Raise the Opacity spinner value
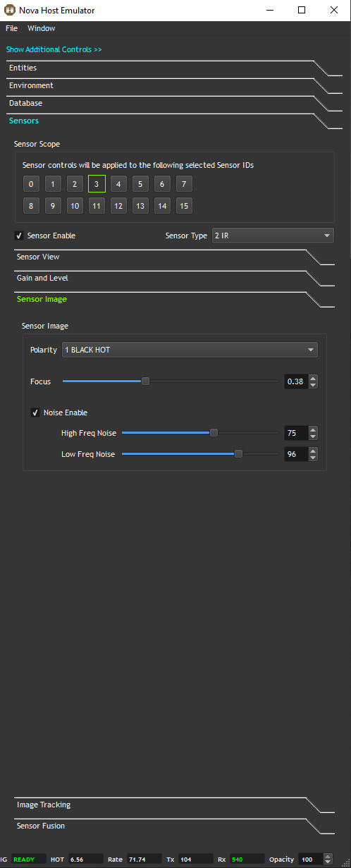Screen dimensions: 351x868 328,856
